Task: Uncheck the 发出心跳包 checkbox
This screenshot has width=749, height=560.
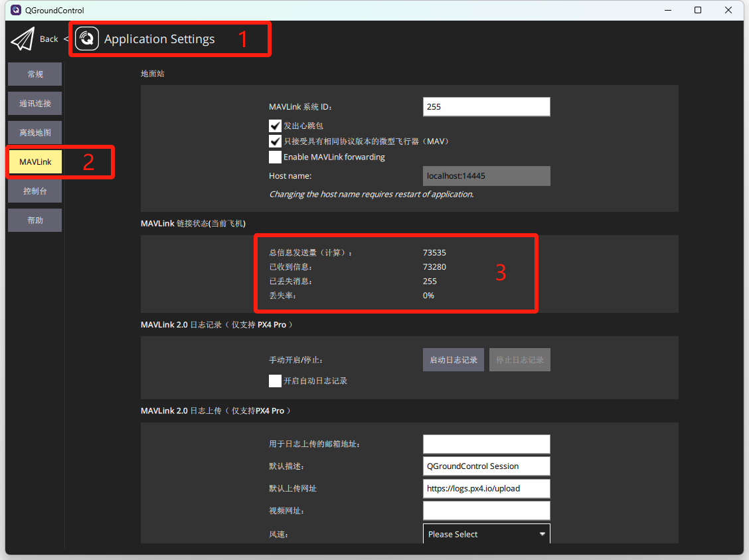Action: [275, 126]
